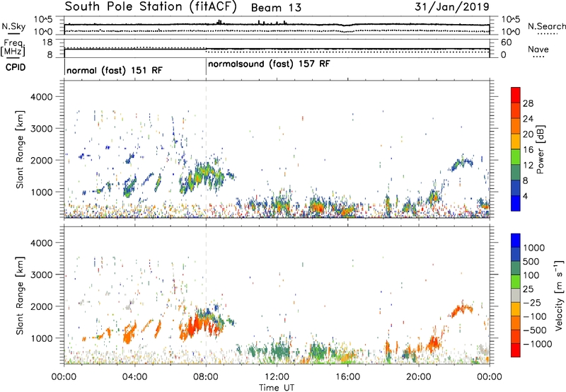The height and width of the screenshot is (392, 566).
Task: Click the '20:00' time tick label
Action: 419,377
